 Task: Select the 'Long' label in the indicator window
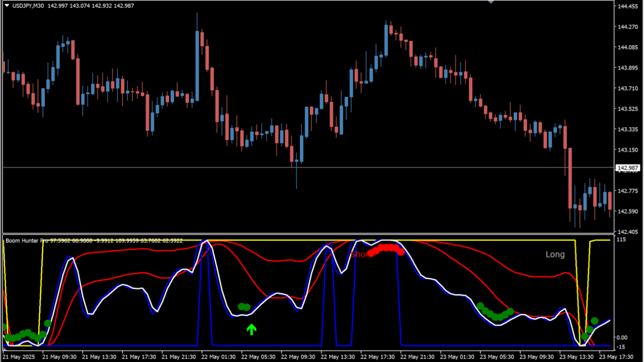[555, 254]
